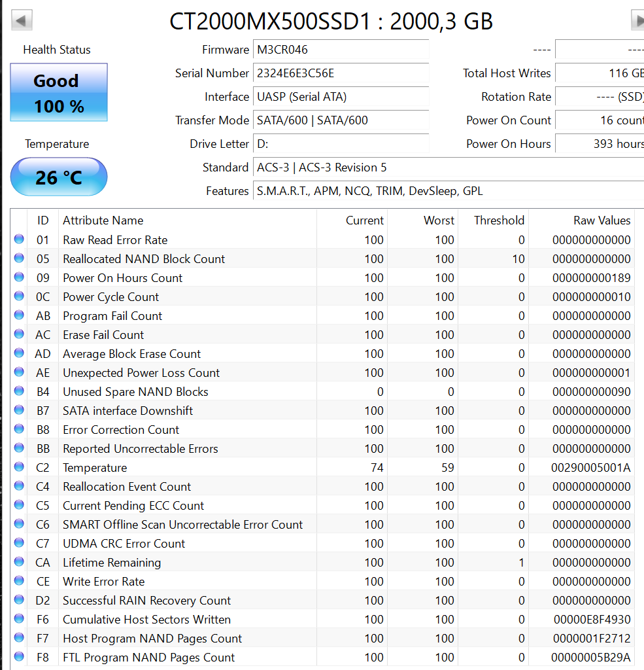
Task: Go to next disk with right arrow
Action: (x=637, y=20)
